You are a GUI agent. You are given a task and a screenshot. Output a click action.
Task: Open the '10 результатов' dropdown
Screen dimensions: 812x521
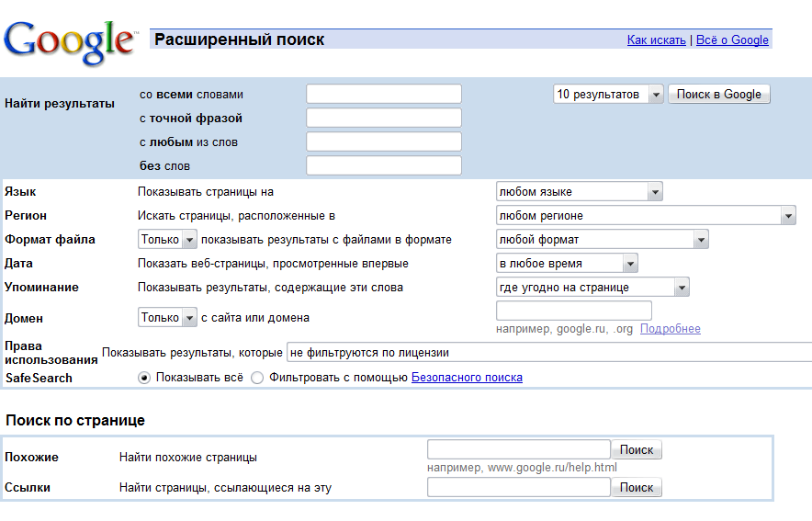[x=608, y=95]
